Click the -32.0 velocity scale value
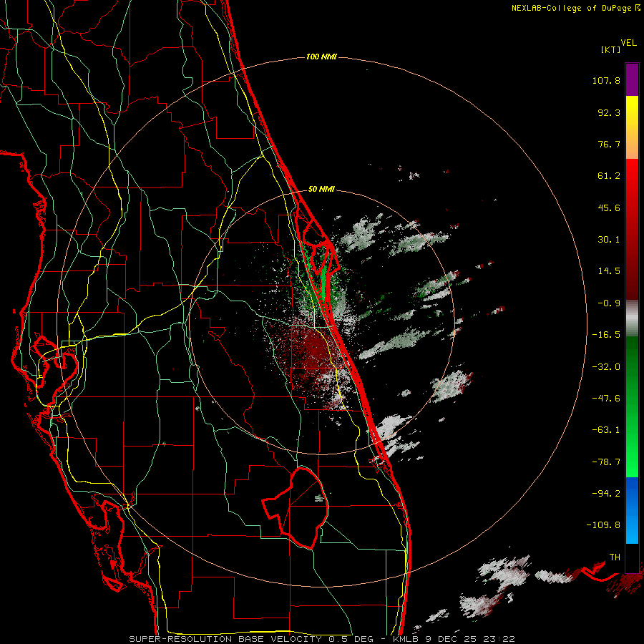The width and height of the screenshot is (644, 644). [606, 367]
